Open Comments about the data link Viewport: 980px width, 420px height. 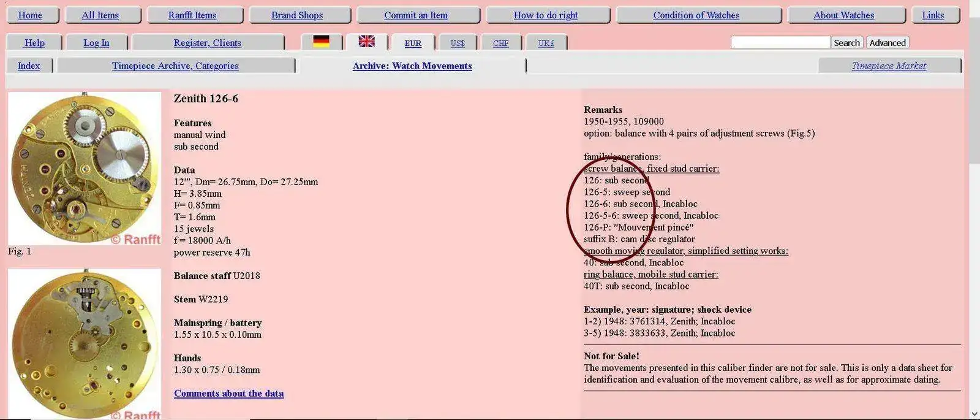[228, 393]
